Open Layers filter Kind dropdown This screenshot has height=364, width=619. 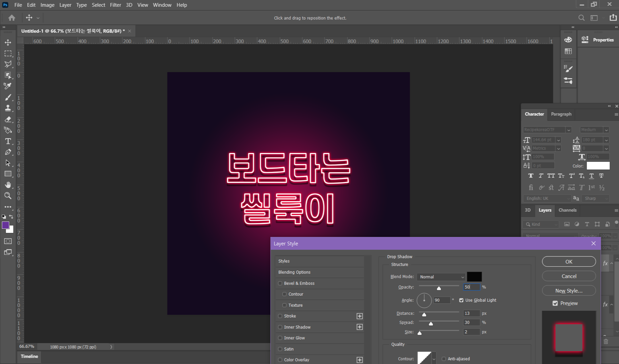tap(541, 224)
